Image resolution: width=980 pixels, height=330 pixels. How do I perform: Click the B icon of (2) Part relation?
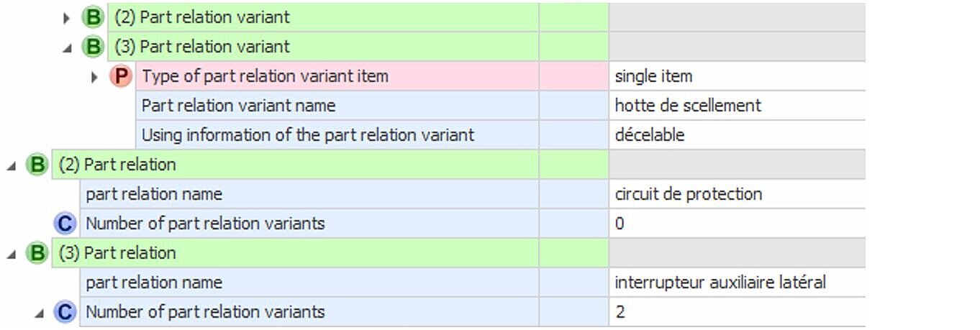pos(37,165)
